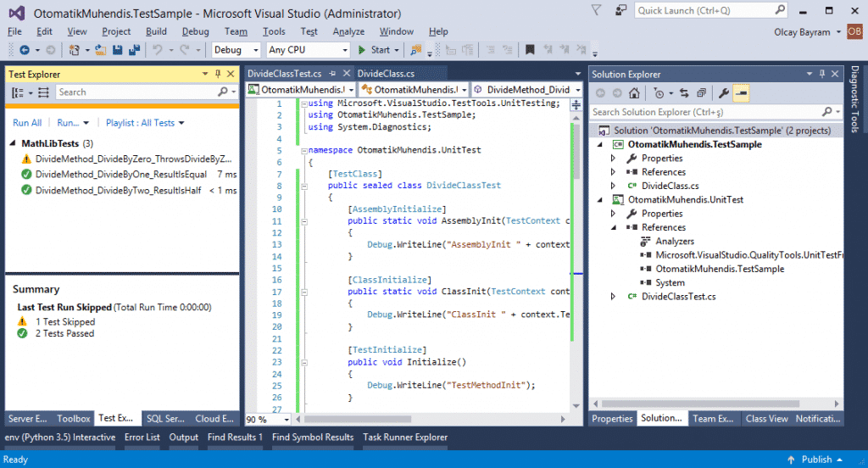Viewport: 868px width, 468px height.
Task: Click the Collapse All icon in Solution Explorer
Action: [x=702, y=93]
